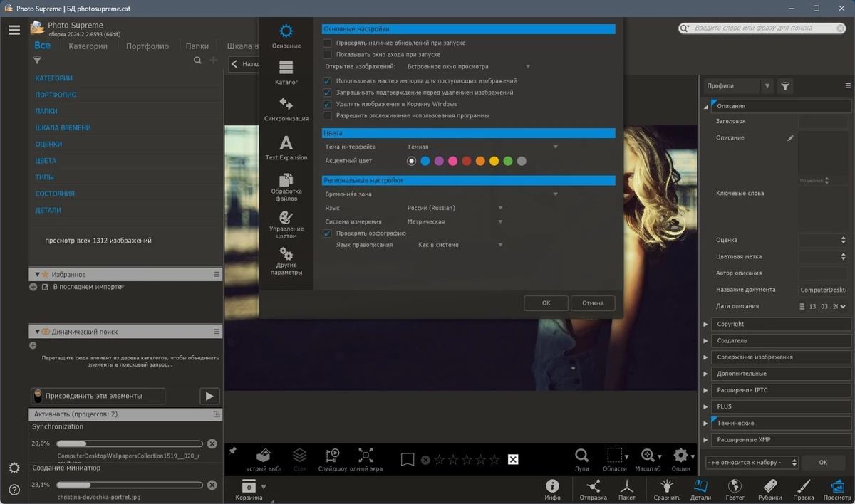Screen dimensions: 855x504
Task: Open the Язык dropdown
Action: pyautogui.click(x=455, y=208)
